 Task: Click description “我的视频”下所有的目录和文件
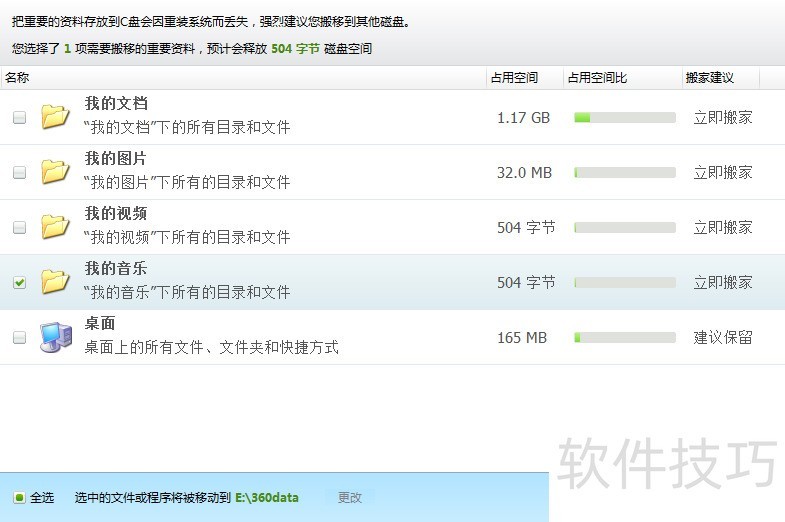(x=187, y=237)
